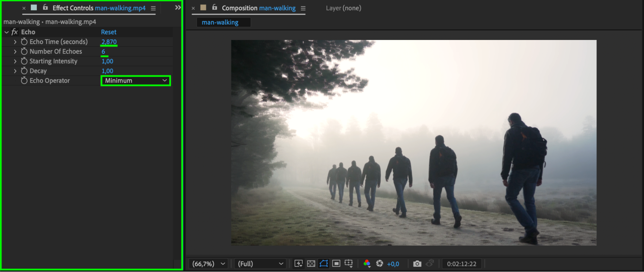
Task: Click the Starting Intensity value 1,00
Action: [107, 61]
